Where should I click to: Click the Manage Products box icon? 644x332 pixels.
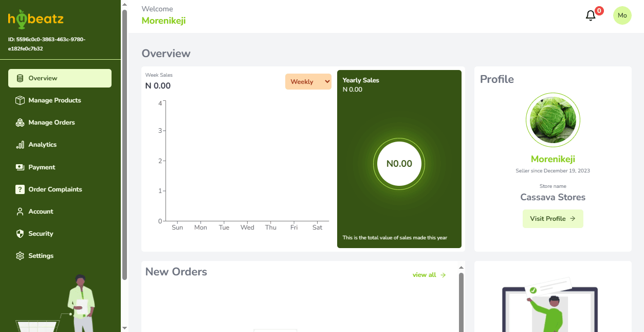point(20,100)
